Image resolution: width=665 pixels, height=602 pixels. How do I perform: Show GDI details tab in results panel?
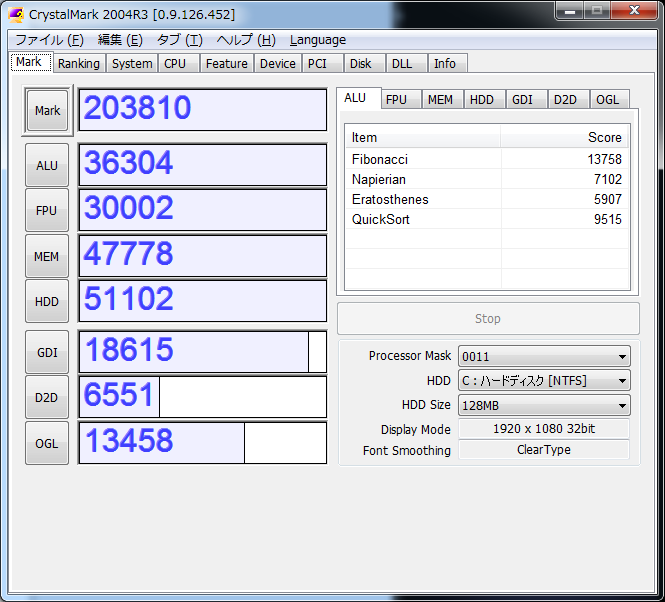(x=526, y=99)
